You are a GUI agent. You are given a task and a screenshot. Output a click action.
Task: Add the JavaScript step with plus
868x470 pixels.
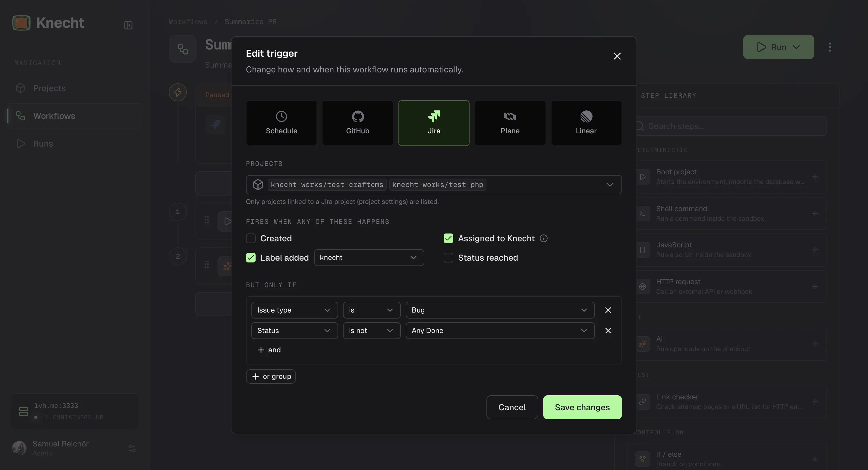815,250
